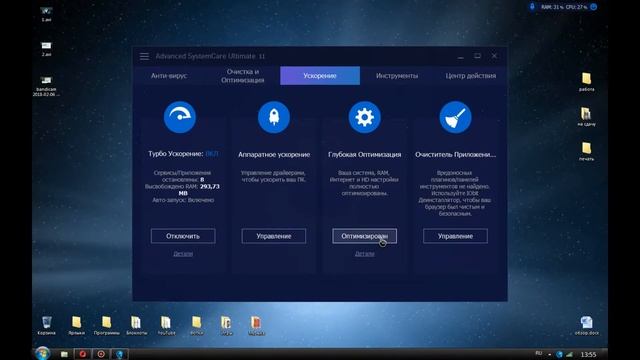
Task: Click the red ring taskbar icon
Action: (x=101, y=354)
